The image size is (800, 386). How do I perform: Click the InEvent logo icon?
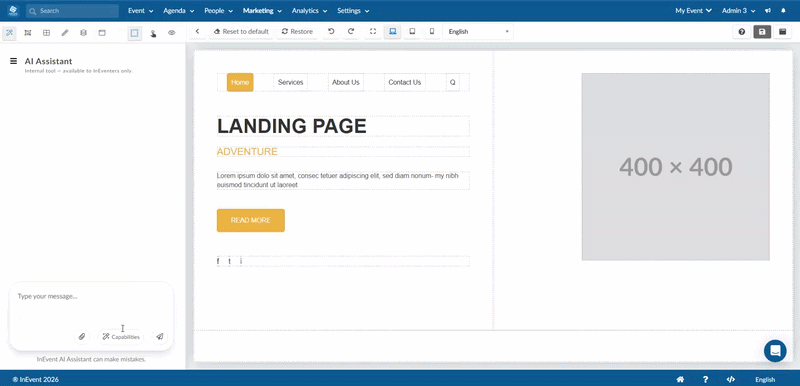(13, 10)
